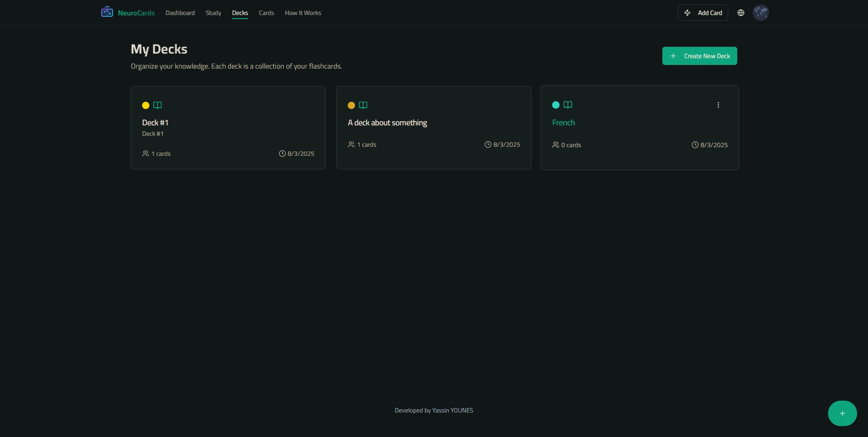
Task: Click 0 cards count on French deck
Action: [571, 145]
